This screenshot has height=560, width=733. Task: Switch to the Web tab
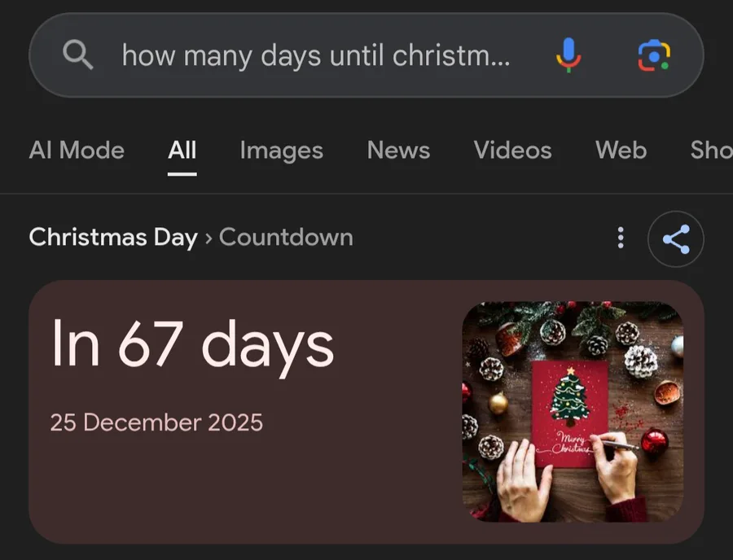[621, 150]
